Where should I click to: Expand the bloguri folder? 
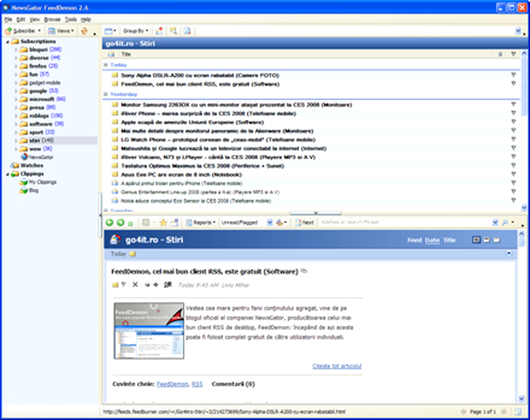16,49
